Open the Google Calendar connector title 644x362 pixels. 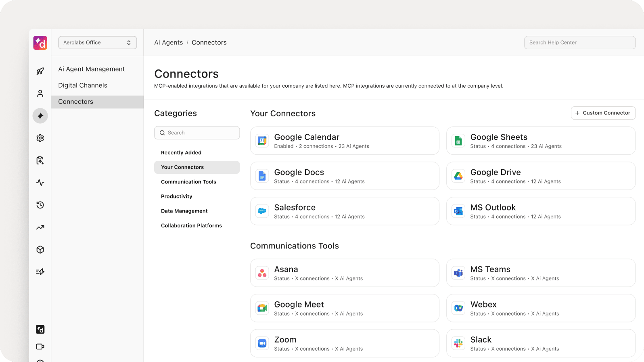pos(307,137)
